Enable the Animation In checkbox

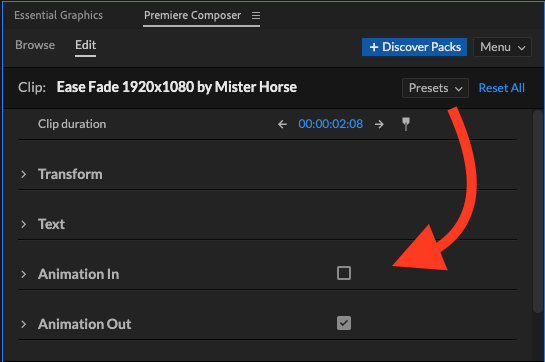pyautogui.click(x=344, y=273)
